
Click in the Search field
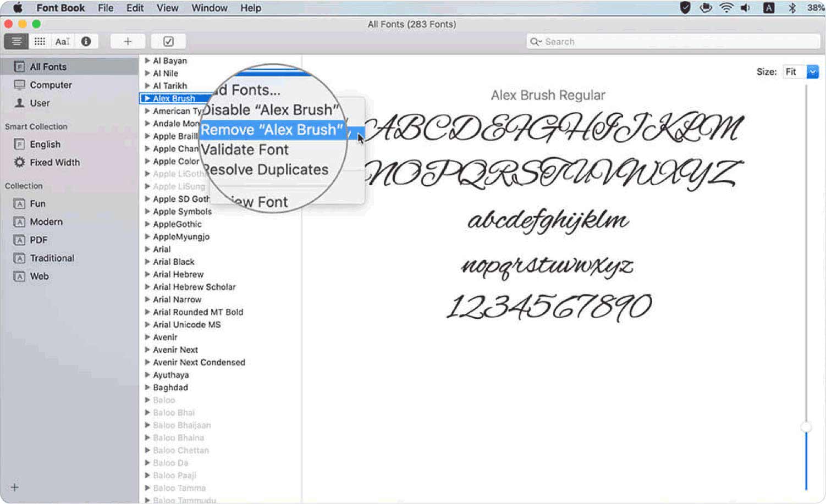(x=673, y=42)
